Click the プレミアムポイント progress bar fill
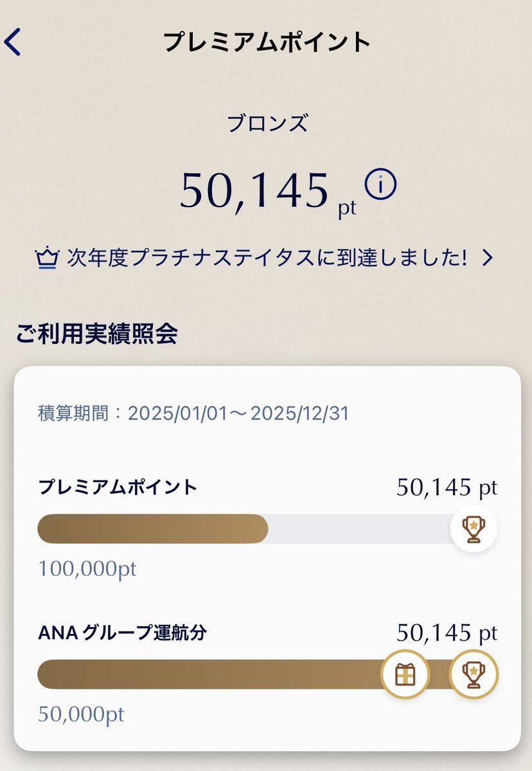This screenshot has height=771, width=532. click(x=153, y=529)
